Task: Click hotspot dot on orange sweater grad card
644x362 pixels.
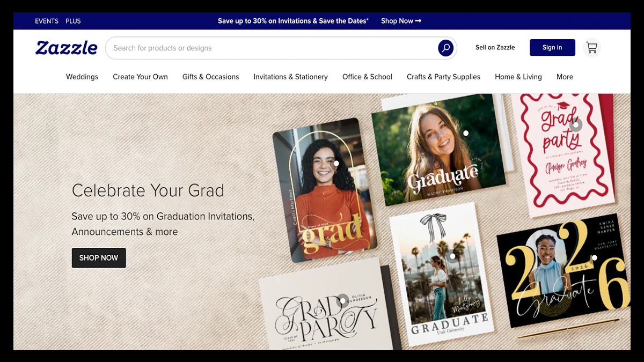Action: click(336, 164)
